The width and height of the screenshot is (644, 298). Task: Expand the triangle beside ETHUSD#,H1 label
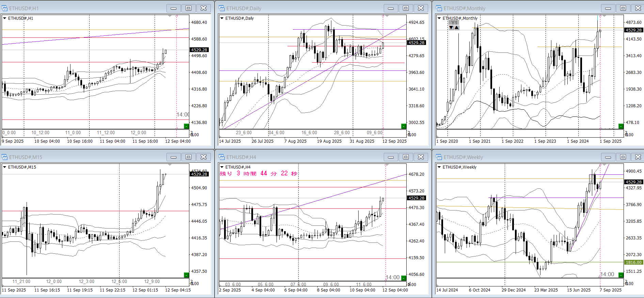(x=5, y=18)
